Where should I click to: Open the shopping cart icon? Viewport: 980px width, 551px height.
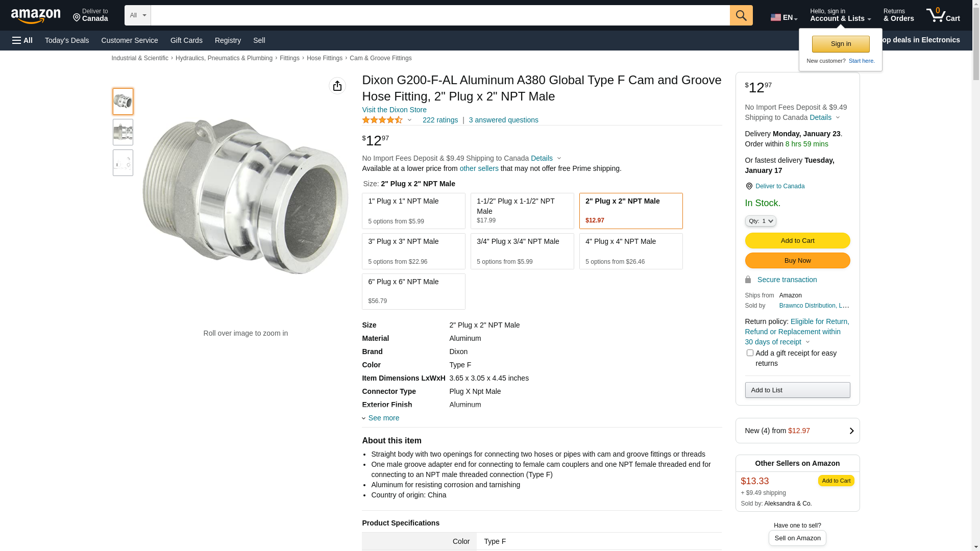coord(942,15)
